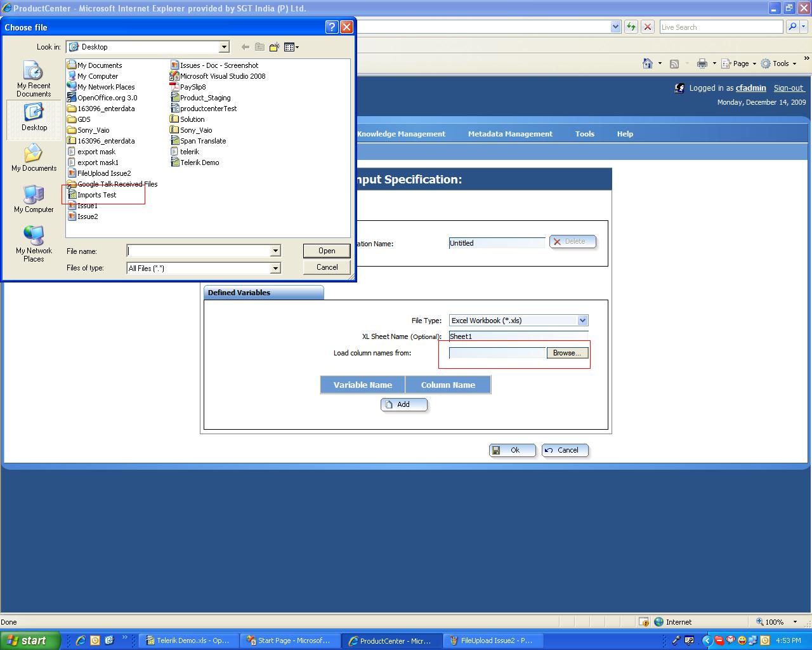
Task: Select My Network Places sidebar icon
Action: [x=34, y=244]
